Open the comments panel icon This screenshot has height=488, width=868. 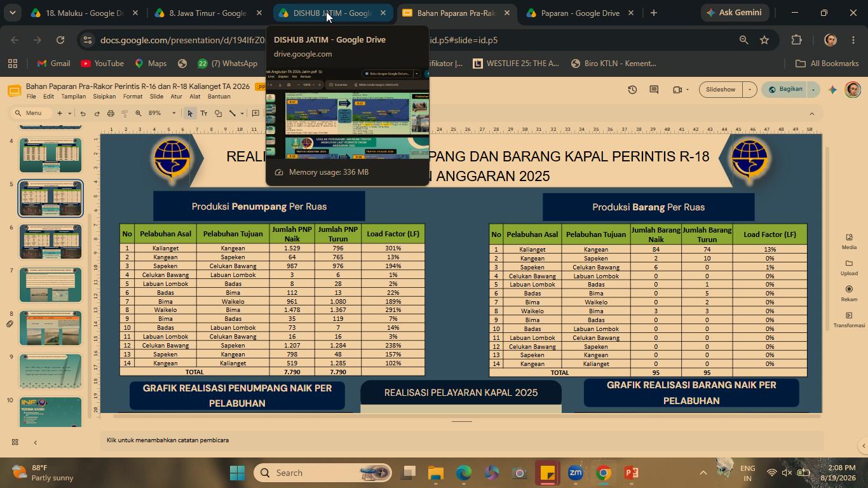(654, 90)
